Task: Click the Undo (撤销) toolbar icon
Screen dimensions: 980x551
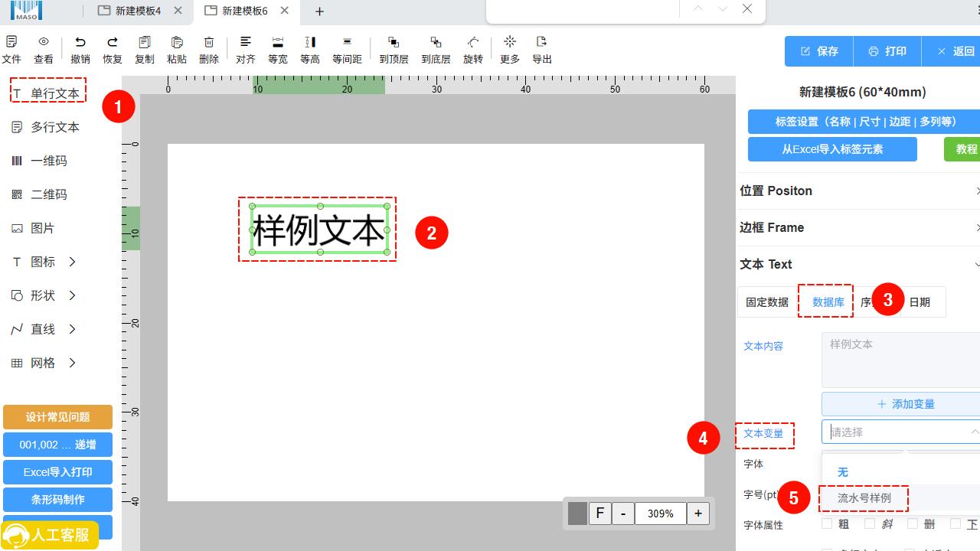Action: pyautogui.click(x=80, y=43)
